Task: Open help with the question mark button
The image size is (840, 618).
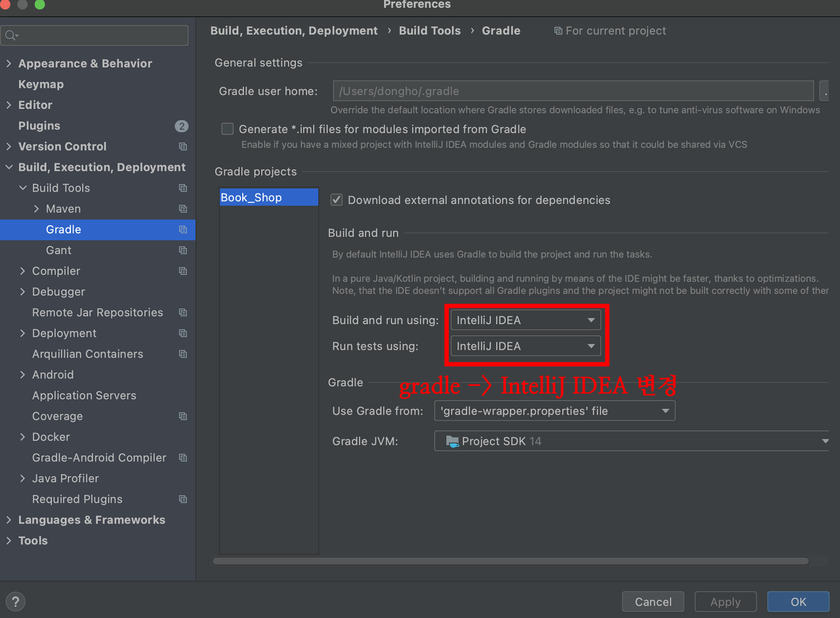Action: 15,601
